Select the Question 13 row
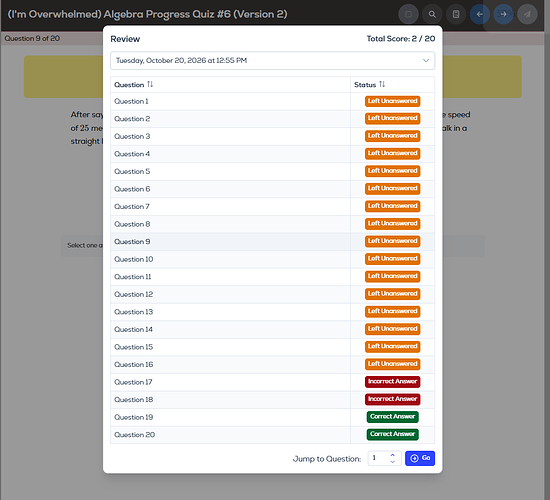The image size is (550, 500). 273,312
